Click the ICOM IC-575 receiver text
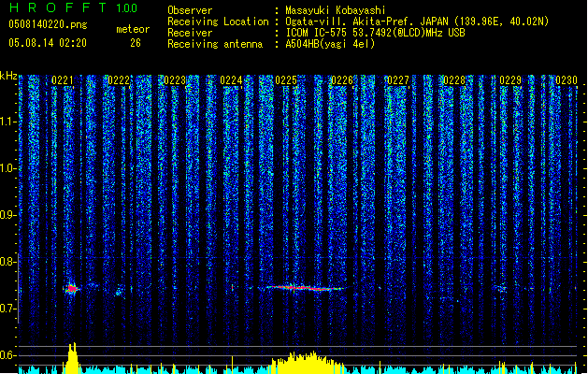 pos(375,33)
